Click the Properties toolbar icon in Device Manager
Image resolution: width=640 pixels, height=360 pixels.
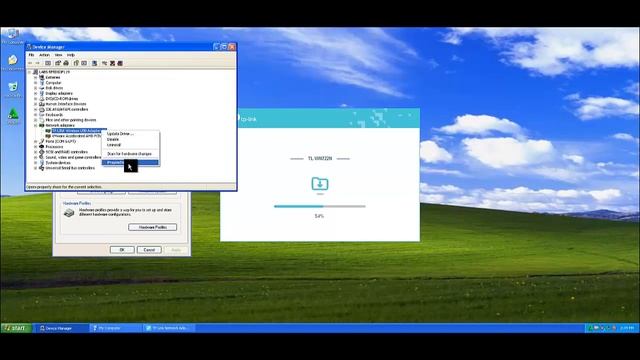click(58, 63)
